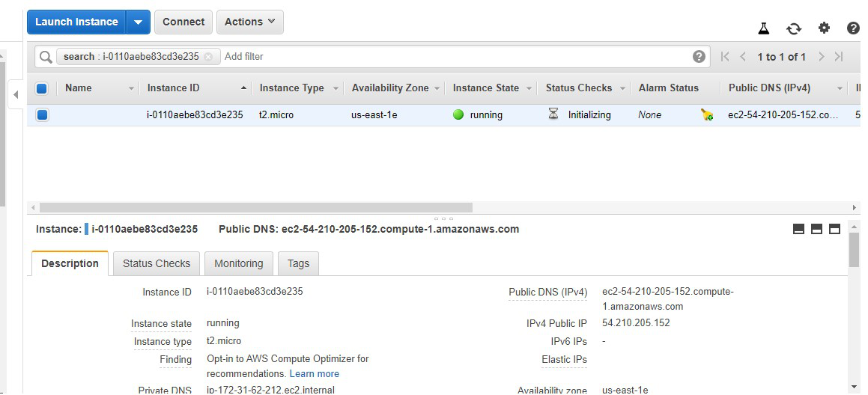This screenshot has width=868, height=395.
Task: Switch to the Status Checks tab
Action: pos(156,263)
